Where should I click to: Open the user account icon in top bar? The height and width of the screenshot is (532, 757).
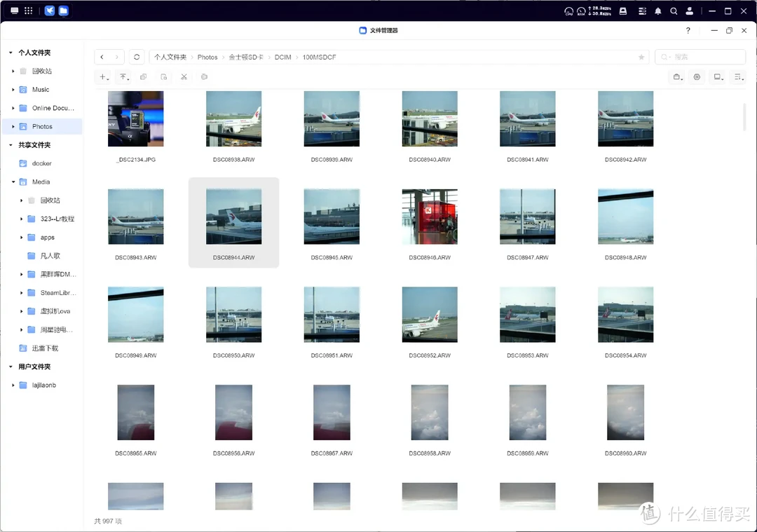pos(690,11)
